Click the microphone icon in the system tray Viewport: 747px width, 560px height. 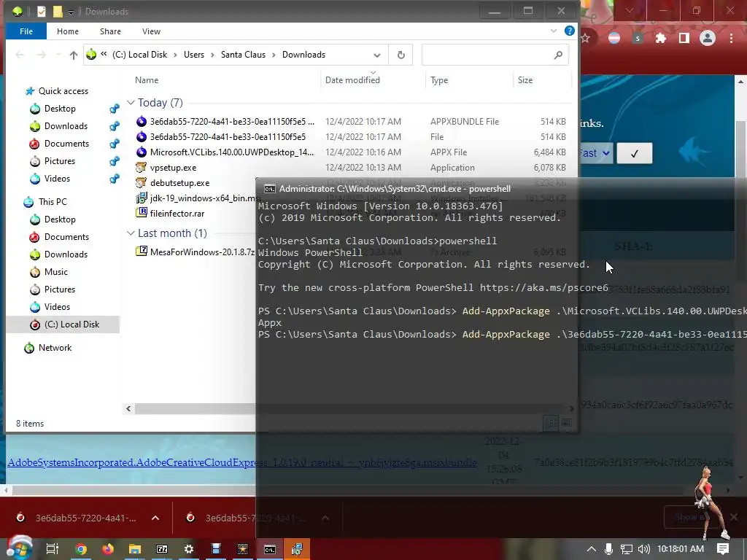click(x=608, y=549)
